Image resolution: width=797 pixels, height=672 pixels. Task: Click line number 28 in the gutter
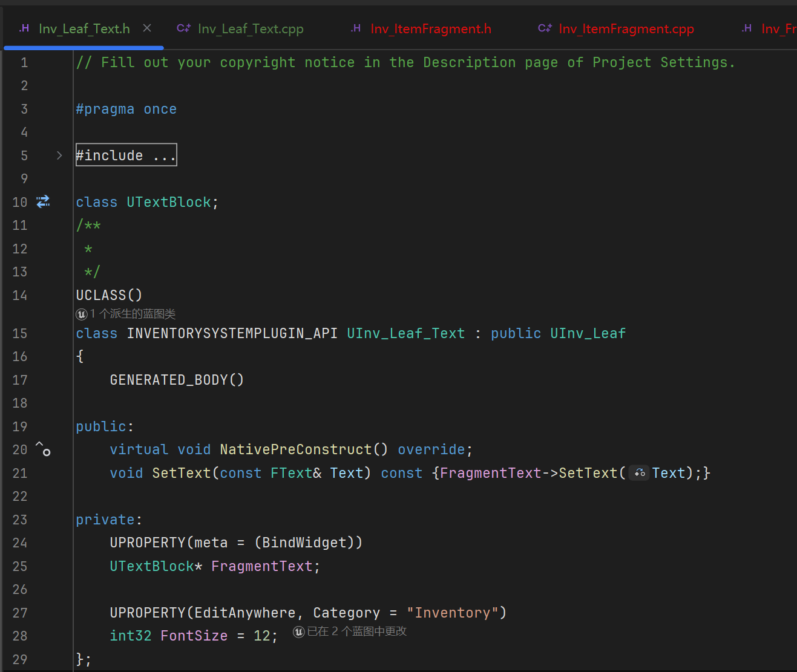[x=20, y=636]
